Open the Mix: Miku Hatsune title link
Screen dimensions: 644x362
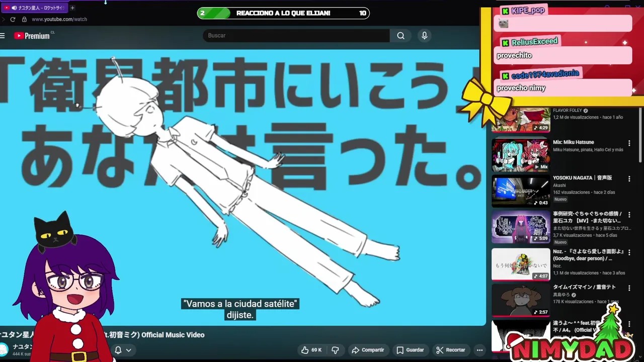[574, 142]
